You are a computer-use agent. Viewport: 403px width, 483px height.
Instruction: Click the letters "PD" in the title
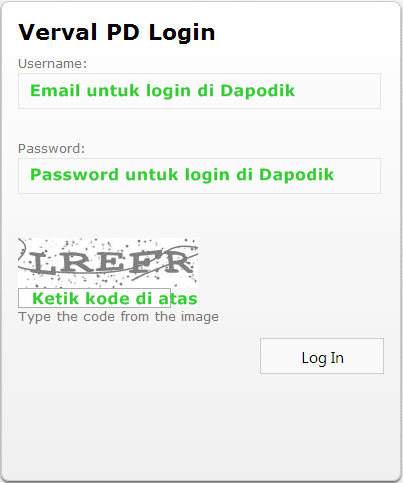click(x=123, y=32)
